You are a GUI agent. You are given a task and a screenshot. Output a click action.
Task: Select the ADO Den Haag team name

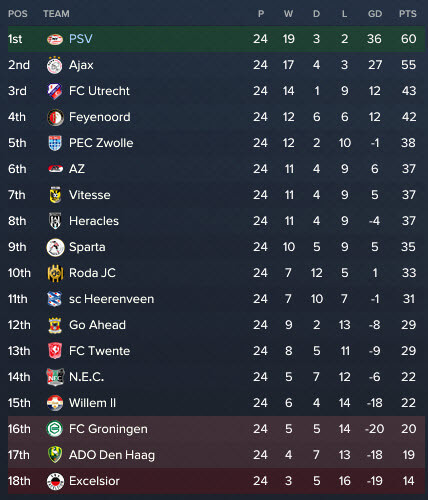pyautogui.click(x=112, y=455)
